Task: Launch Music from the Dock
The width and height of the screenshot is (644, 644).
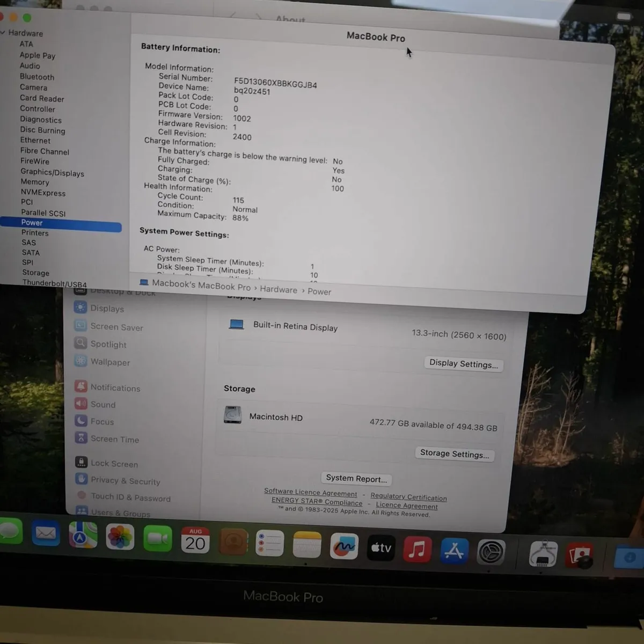Action: 417,550
